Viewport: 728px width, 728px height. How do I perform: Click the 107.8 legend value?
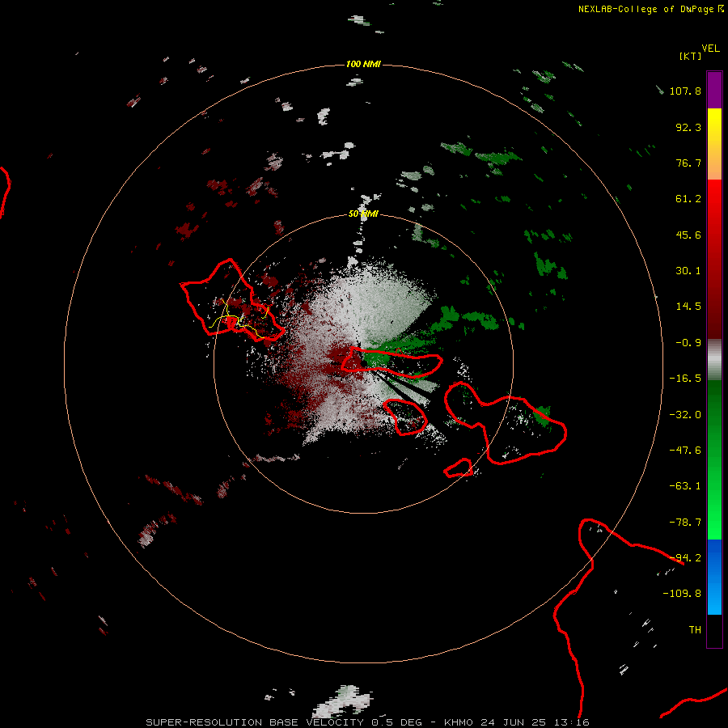(685, 91)
